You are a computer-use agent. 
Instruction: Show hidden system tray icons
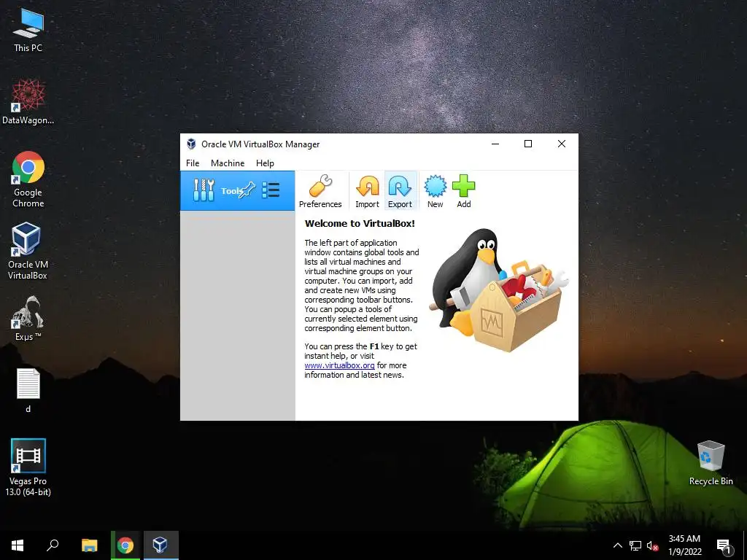(x=617, y=545)
